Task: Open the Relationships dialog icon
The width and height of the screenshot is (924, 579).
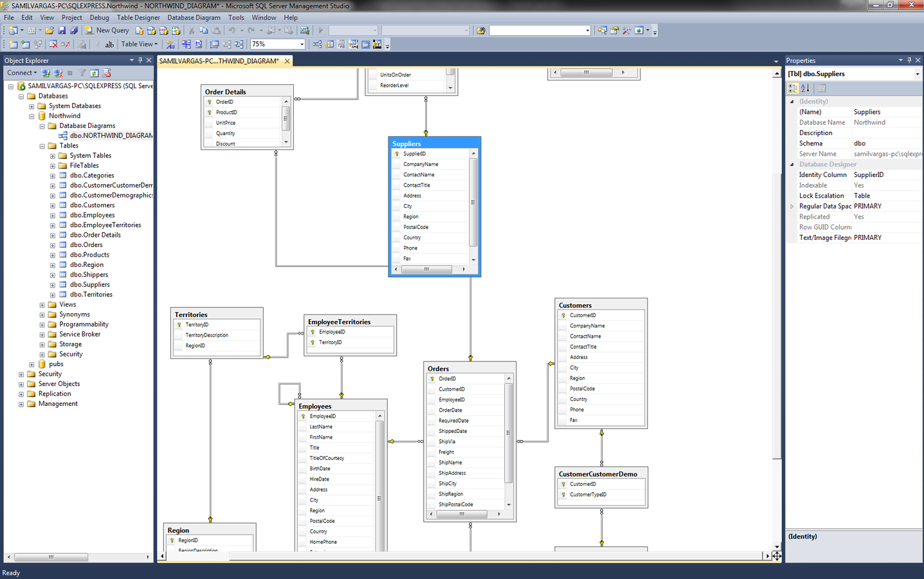Action: coord(317,44)
